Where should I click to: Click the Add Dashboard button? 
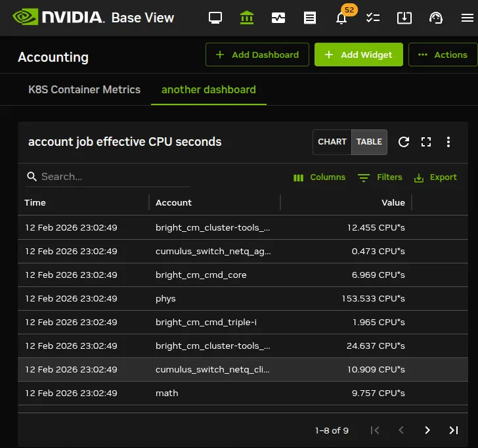(x=257, y=55)
